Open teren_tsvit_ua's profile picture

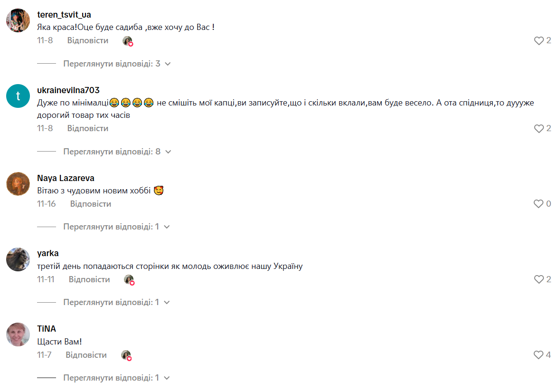click(18, 20)
